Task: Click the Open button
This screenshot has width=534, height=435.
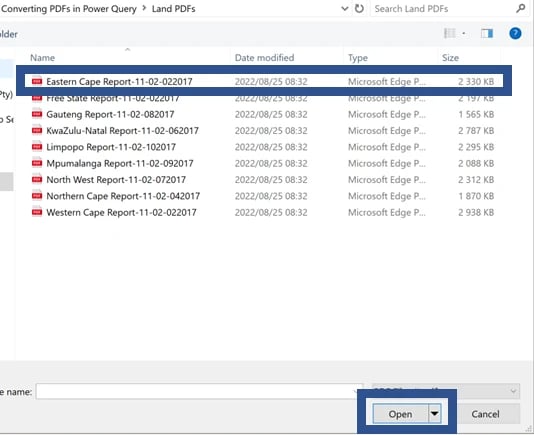Action: (400, 414)
